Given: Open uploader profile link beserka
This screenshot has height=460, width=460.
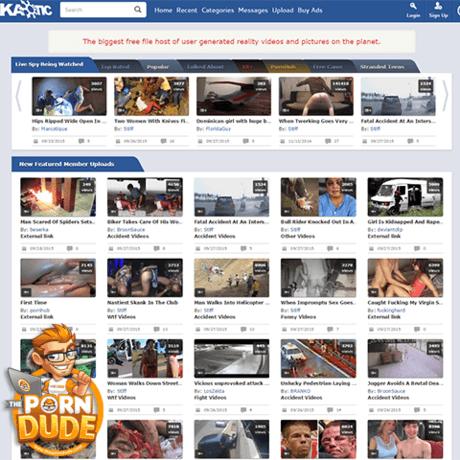Looking at the screenshot, I should (39, 229).
